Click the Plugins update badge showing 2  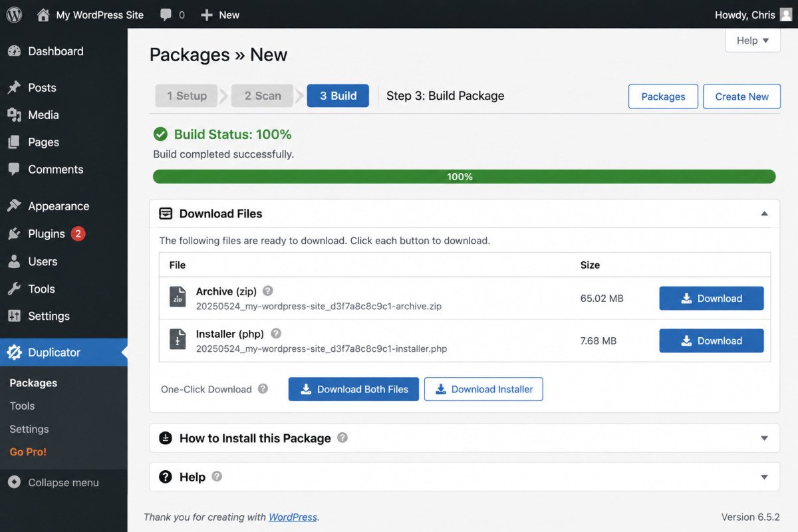click(x=78, y=233)
